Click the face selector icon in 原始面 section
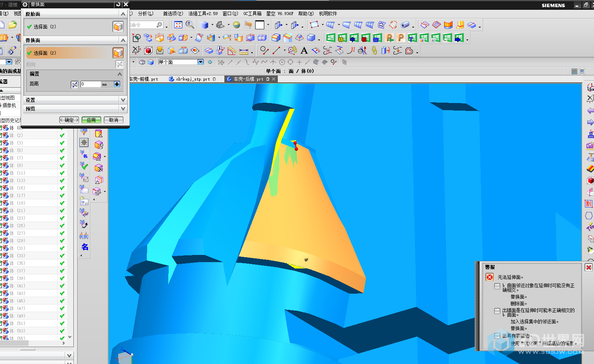 (118, 27)
